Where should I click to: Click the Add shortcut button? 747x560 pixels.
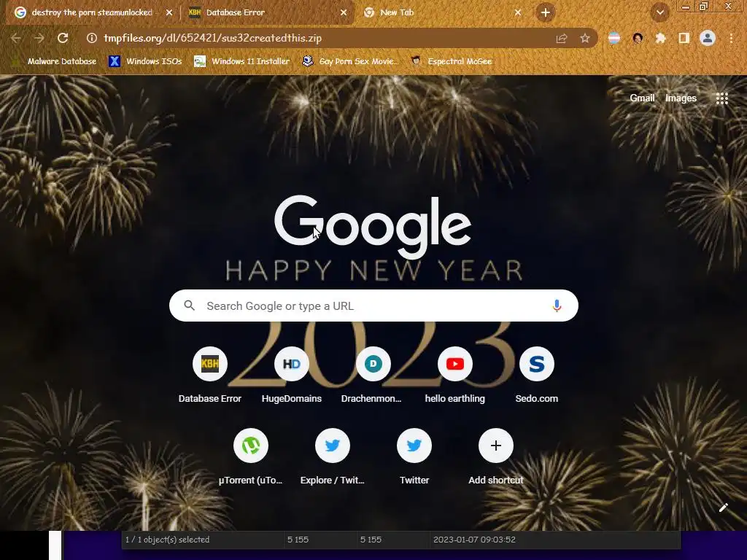496,458
